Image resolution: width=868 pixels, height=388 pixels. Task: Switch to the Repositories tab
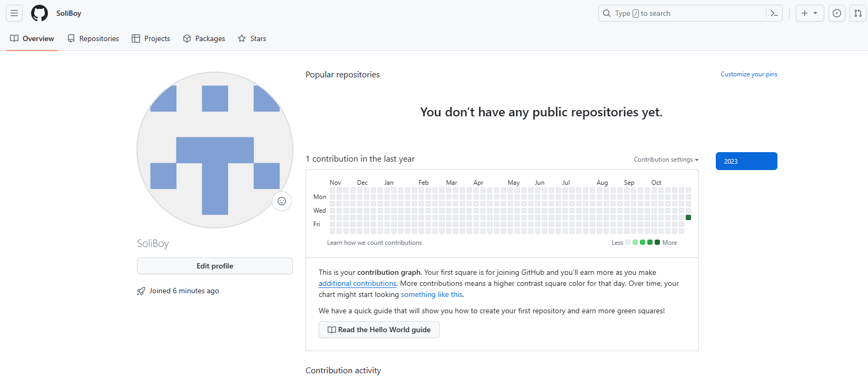pyautogui.click(x=93, y=38)
